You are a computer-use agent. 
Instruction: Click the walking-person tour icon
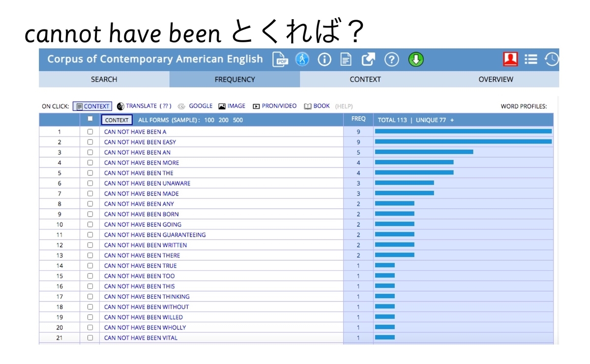pos(302,59)
